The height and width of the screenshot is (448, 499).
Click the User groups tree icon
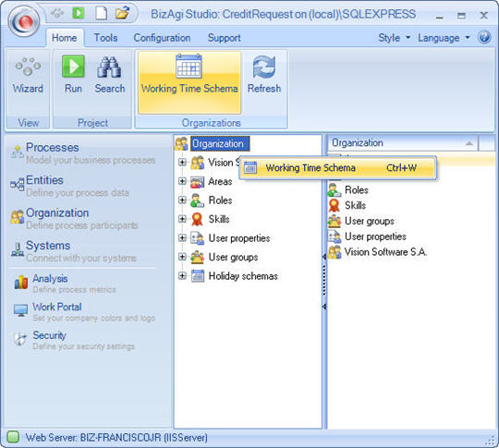pos(198,257)
